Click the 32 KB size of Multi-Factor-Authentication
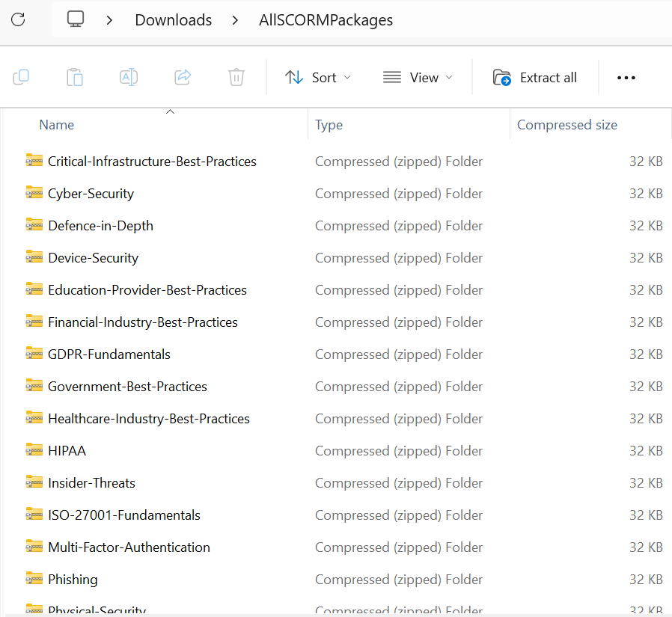The width and height of the screenshot is (672, 617). 646,547
